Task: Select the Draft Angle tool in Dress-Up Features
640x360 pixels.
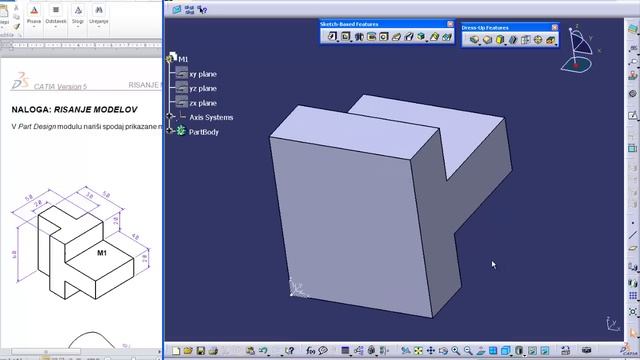Action: coord(500,40)
